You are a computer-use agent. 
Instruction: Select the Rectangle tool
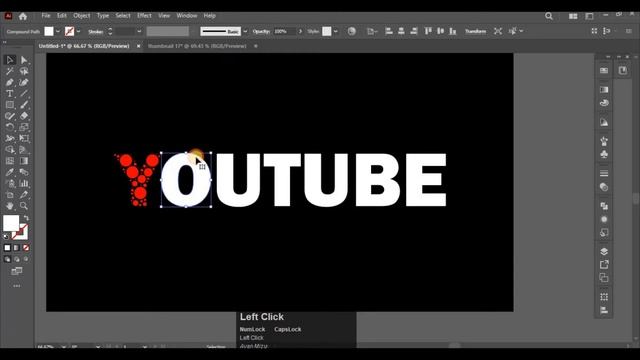[x=10, y=105]
